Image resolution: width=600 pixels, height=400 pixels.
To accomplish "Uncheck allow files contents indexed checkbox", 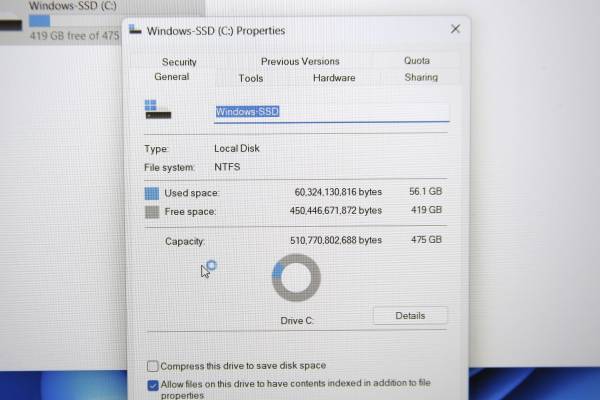I will click(x=153, y=385).
